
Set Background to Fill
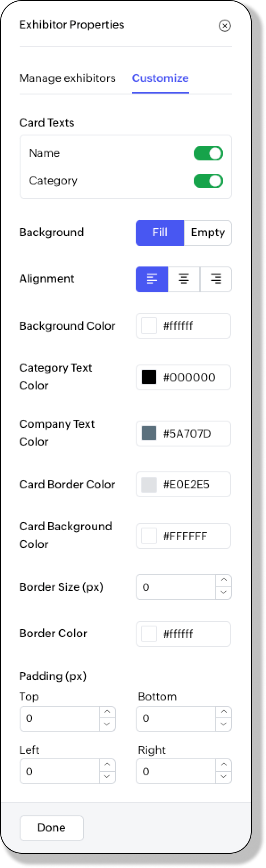click(x=160, y=233)
